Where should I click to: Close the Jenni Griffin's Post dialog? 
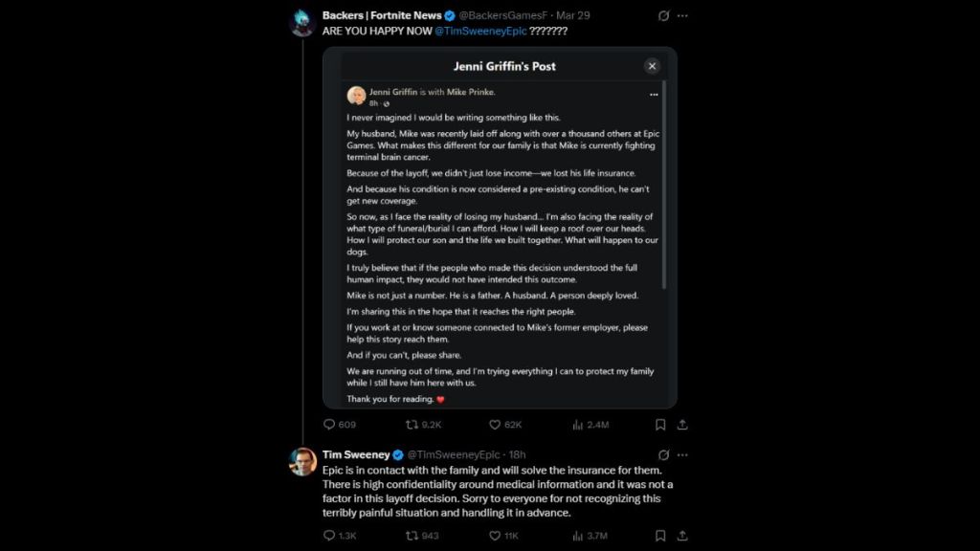pyautogui.click(x=652, y=66)
